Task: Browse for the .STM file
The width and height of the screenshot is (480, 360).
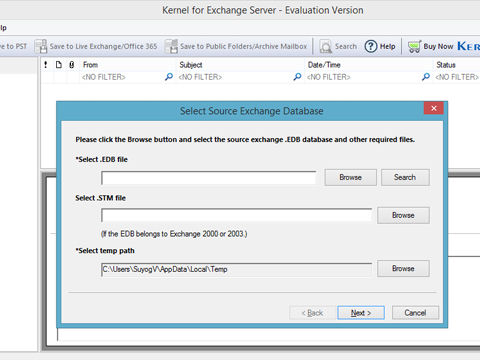Action: click(403, 215)
